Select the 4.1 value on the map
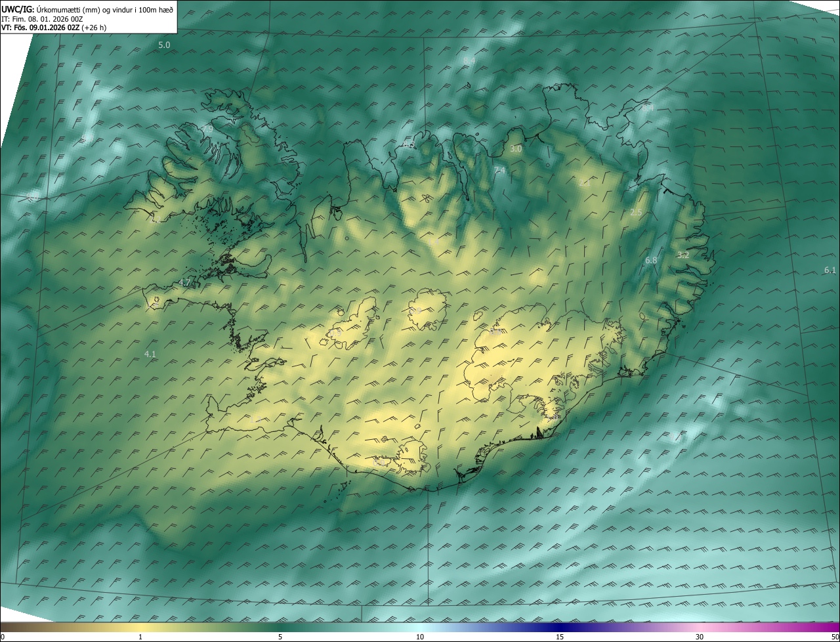 pos(150,354)
